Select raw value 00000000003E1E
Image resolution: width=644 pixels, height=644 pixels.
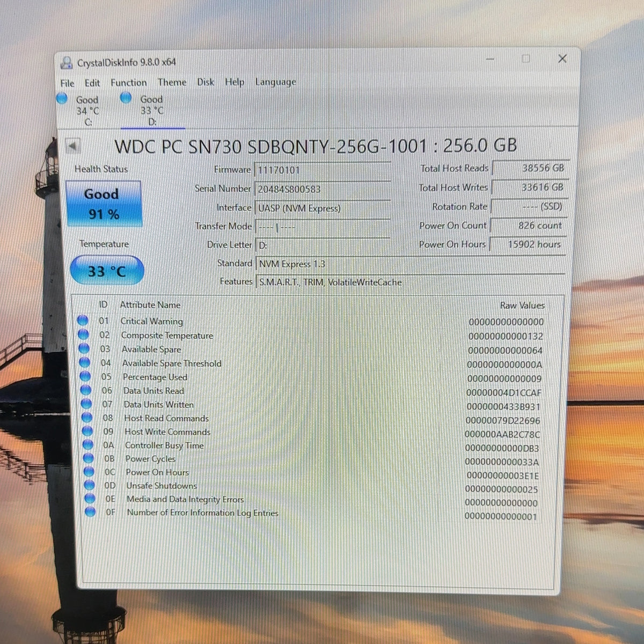pos(503,475)
